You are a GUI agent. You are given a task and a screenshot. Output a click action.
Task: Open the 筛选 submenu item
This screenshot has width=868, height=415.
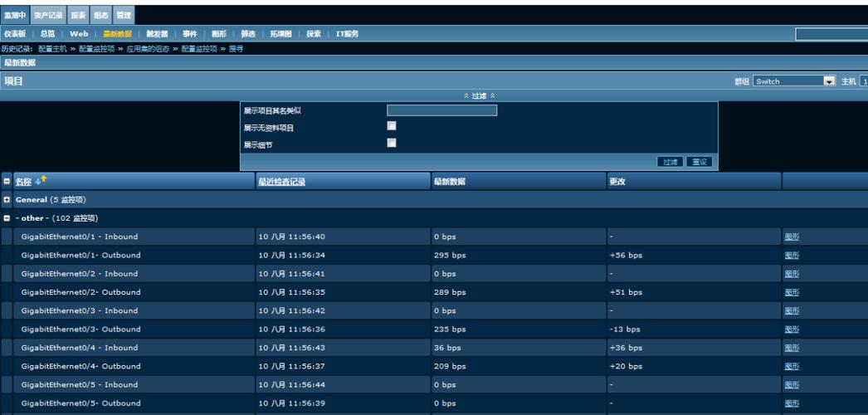pyautogui.click(x=248, y=34)
